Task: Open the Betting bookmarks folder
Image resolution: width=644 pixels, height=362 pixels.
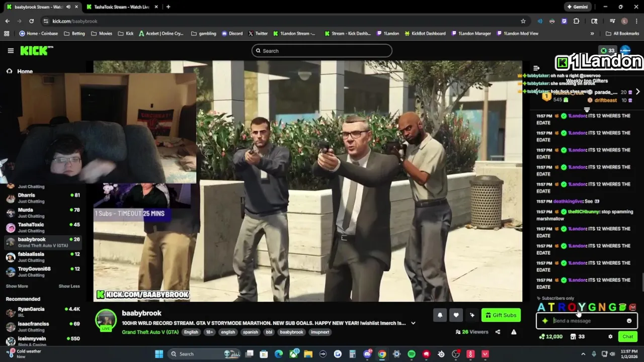Action: (74, 34)
